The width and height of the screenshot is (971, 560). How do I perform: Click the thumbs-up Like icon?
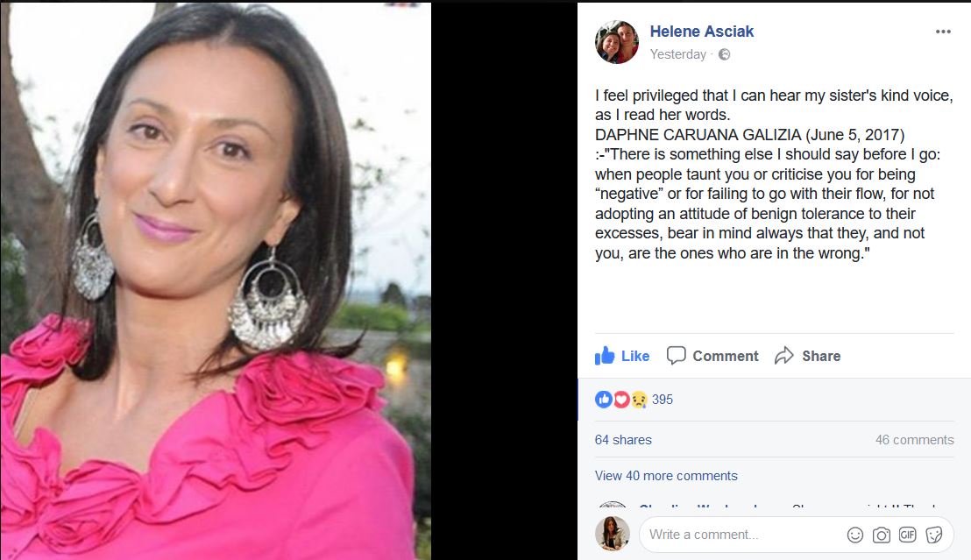click(605, 356)
